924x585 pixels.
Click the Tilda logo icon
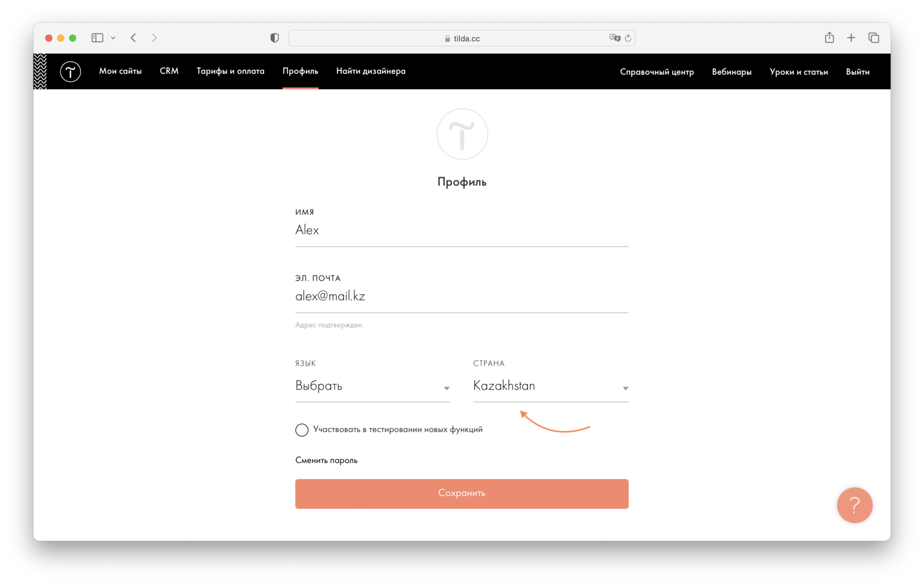pyautogui.click(x=70, y=71)
